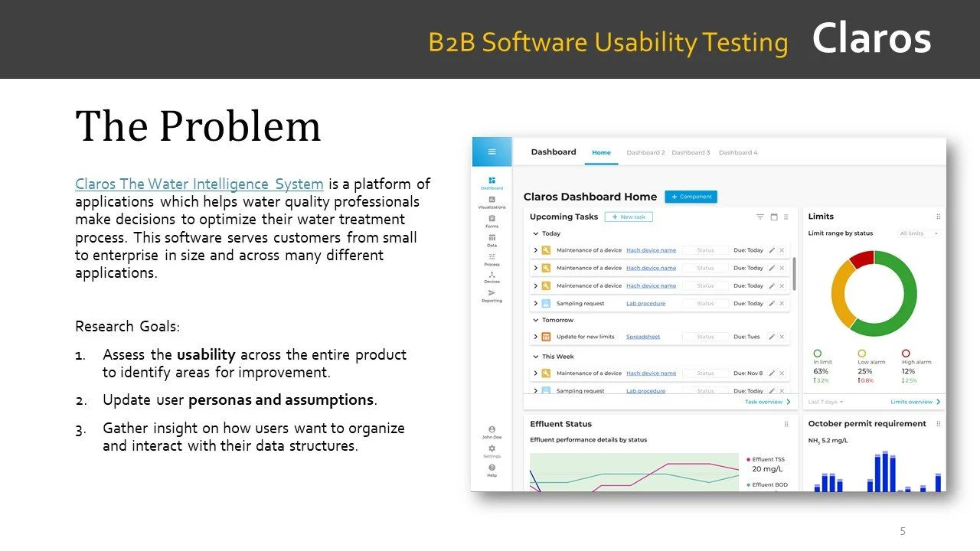Open the hamburger menu in the Claros sidebar

(x=492, y=152)
